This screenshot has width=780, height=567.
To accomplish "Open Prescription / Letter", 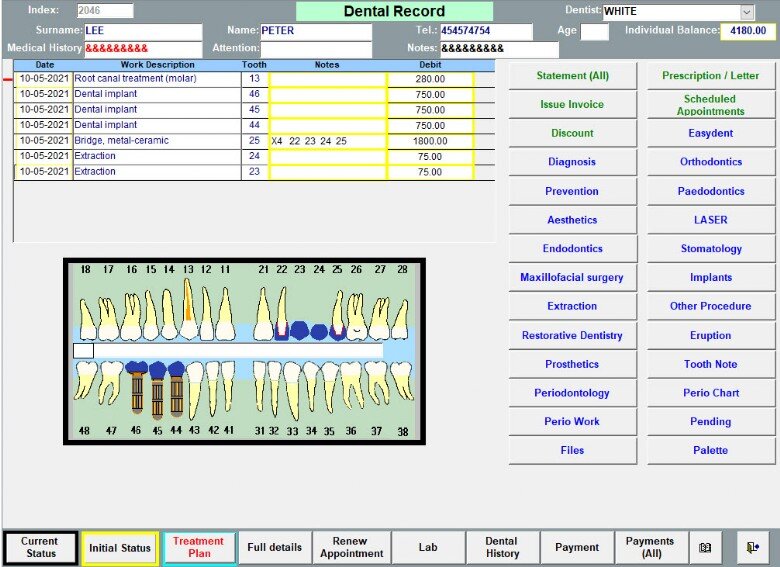I will (x=710, y=76).
